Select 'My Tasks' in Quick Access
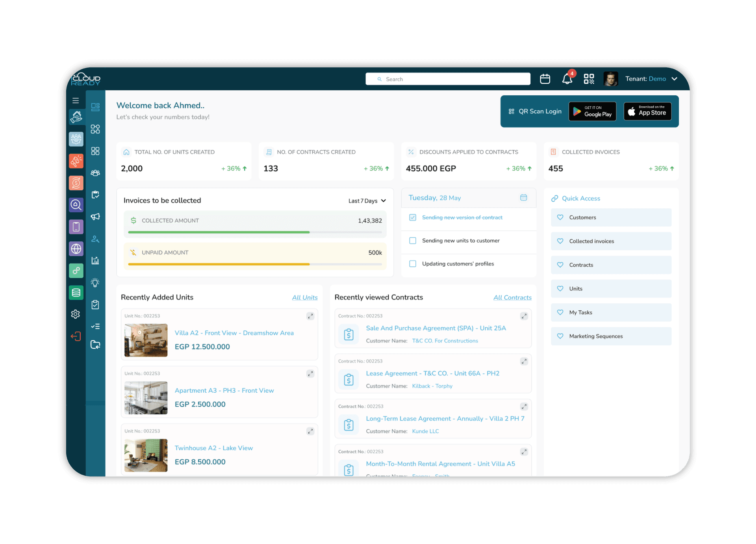This screenshot has width=756, height=544. click(x=611, y=312)
